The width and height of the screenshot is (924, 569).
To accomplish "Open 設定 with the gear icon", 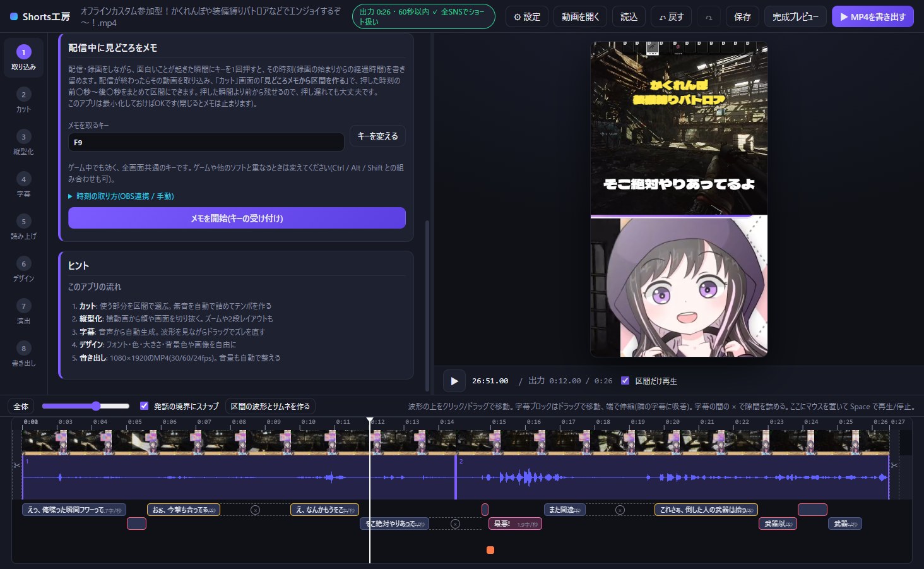I will (x=526, y=17).
